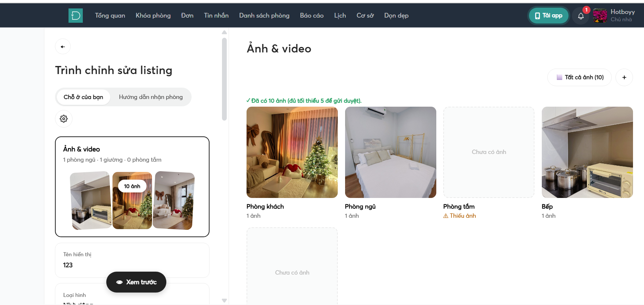Switch to Hướng dẫn nhận phòng tab

(x=151, y=97)
